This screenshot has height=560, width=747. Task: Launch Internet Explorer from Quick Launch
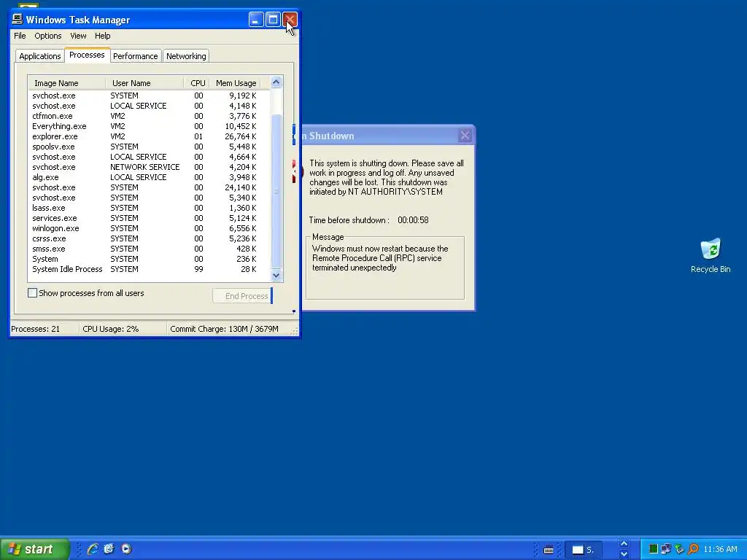coord(93,549)
